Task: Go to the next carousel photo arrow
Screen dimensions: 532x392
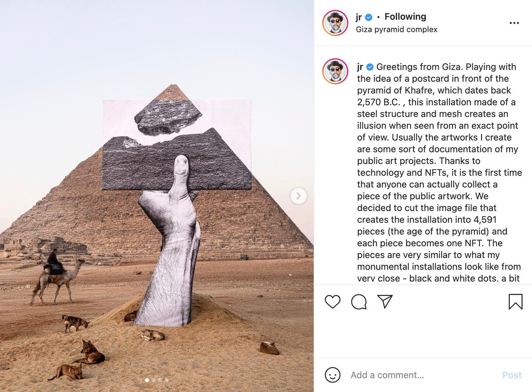Action: click(x=298, y=196)
